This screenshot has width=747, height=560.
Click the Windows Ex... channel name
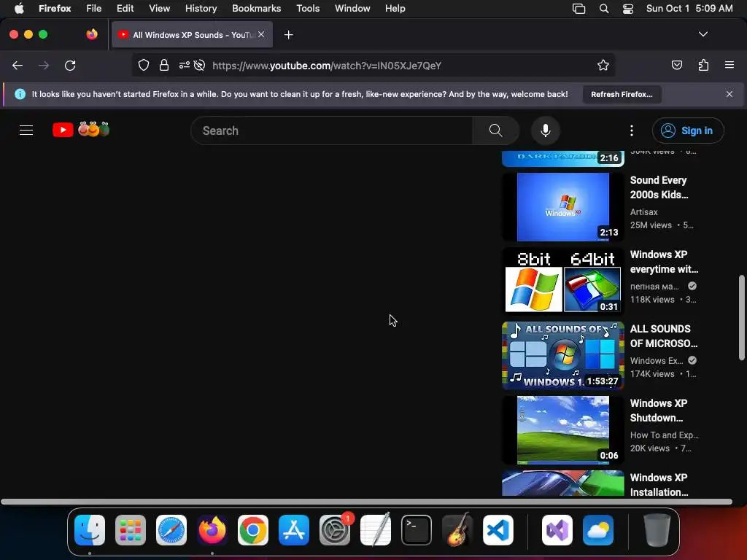tap(656, 360)
